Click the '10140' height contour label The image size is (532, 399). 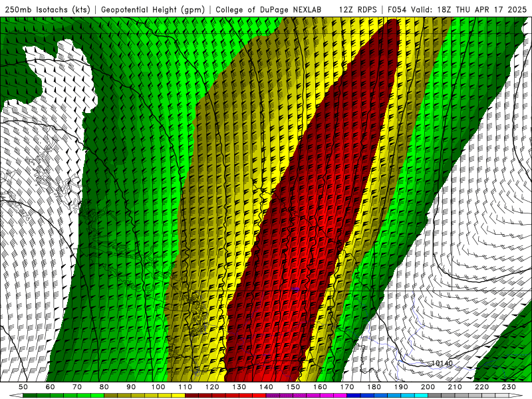click(442, 363)
